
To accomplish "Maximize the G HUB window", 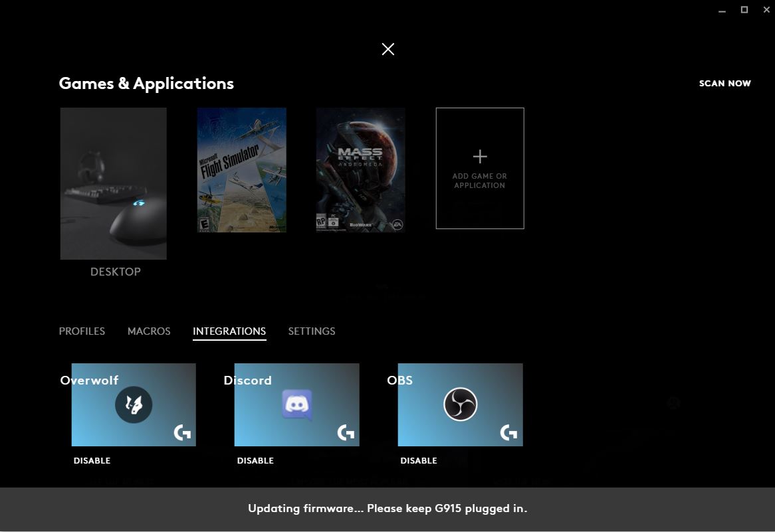I will tap(744, 9).
